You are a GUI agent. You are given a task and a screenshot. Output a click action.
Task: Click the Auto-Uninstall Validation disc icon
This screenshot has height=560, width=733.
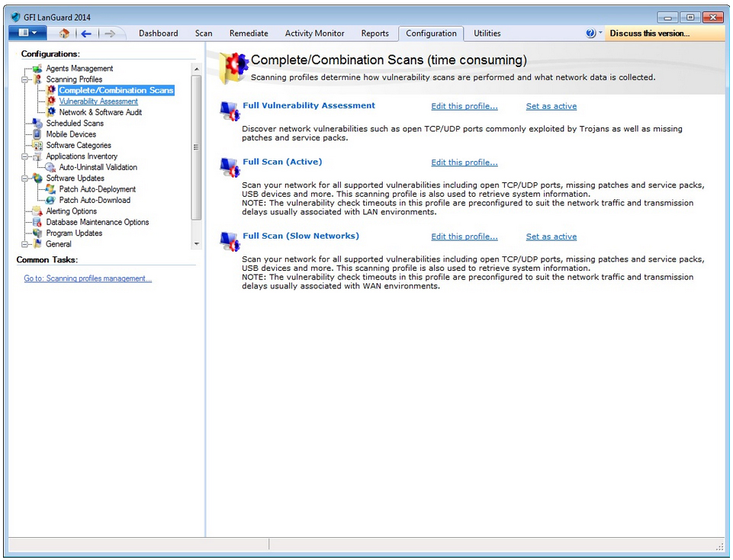point(51,167)
